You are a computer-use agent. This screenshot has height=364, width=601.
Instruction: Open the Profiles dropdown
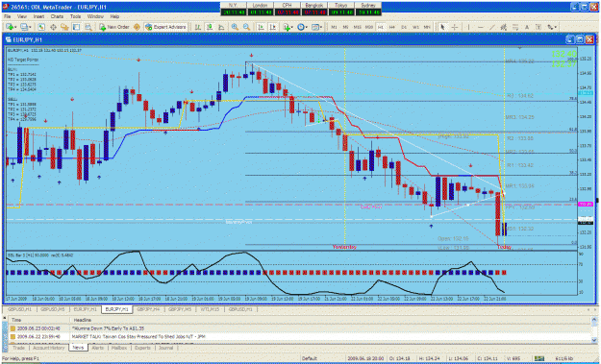[26, 27]
